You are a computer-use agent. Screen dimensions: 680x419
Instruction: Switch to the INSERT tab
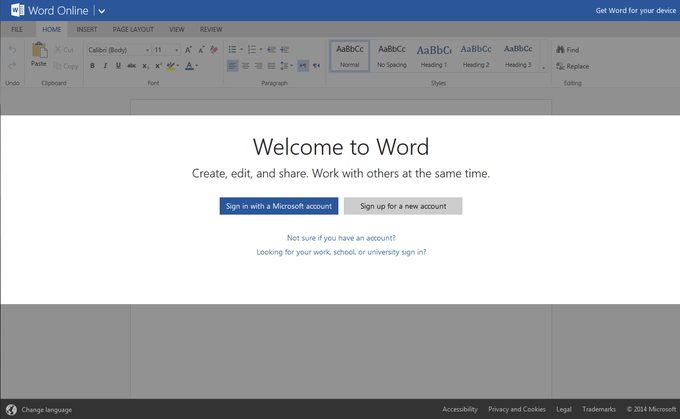(x=87, y=29)
